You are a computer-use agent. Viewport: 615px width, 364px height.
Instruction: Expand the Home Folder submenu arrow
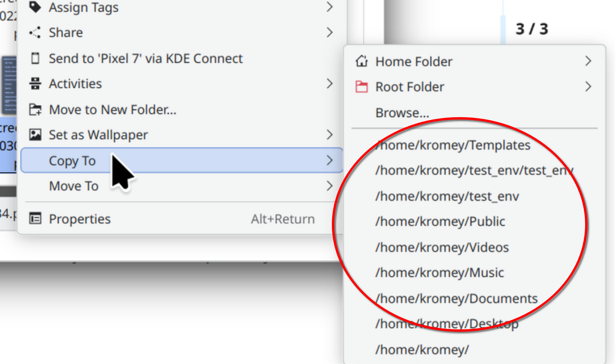pos(588,61)
